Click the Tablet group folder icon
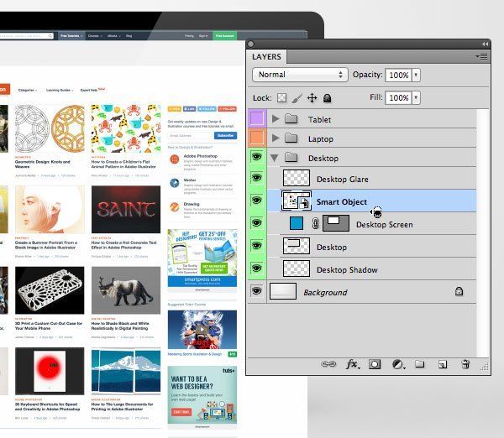The width and height of the screenshot is (504, 438). [x=291, y=119]
